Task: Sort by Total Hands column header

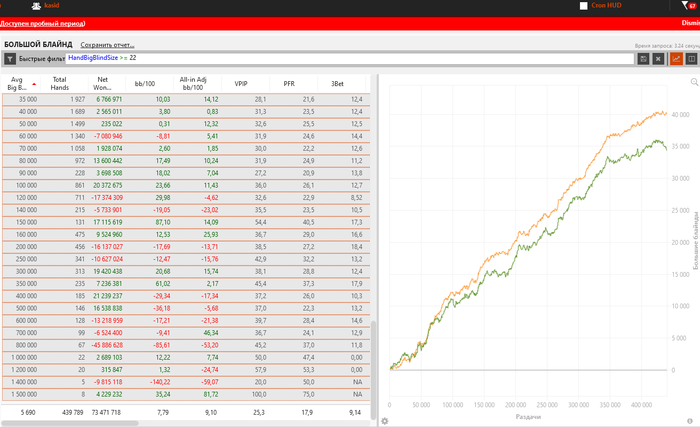Action: (59, 84)
